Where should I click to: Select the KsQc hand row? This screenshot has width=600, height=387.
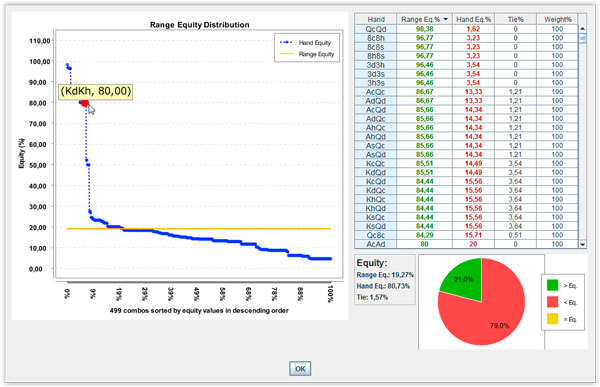(466, 217)
